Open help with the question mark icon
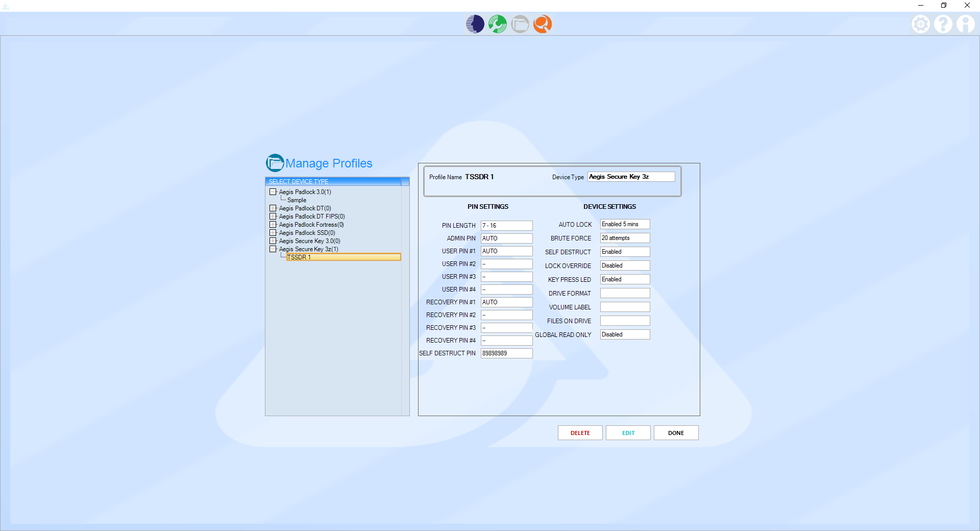 [x=943, y=24]
